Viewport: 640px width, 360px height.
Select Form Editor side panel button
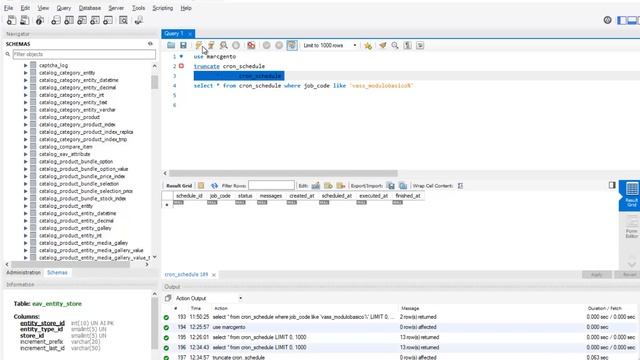pos(631,227)
